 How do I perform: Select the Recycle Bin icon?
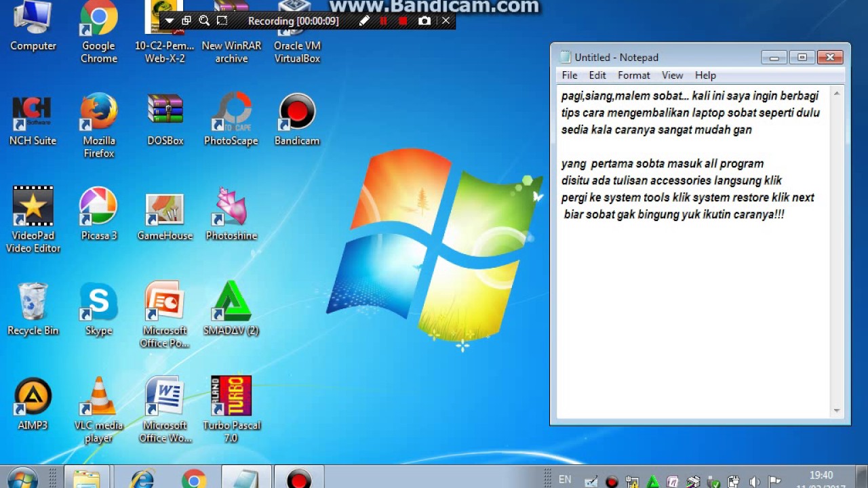(33, 310)
